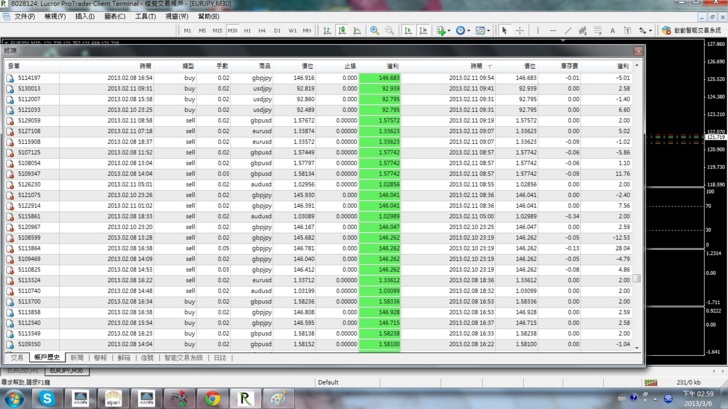This screenshot has width=728, height=409.
Task: Click the zoom out magnifier icon
Action: [x=389, y=31]
